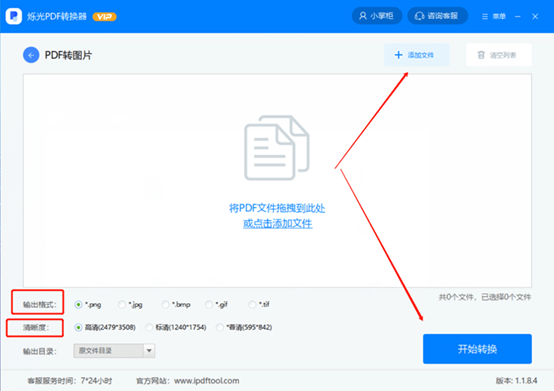554x391 pixels.
Task: Close the PDF converter window
Action: coord(535,16)
